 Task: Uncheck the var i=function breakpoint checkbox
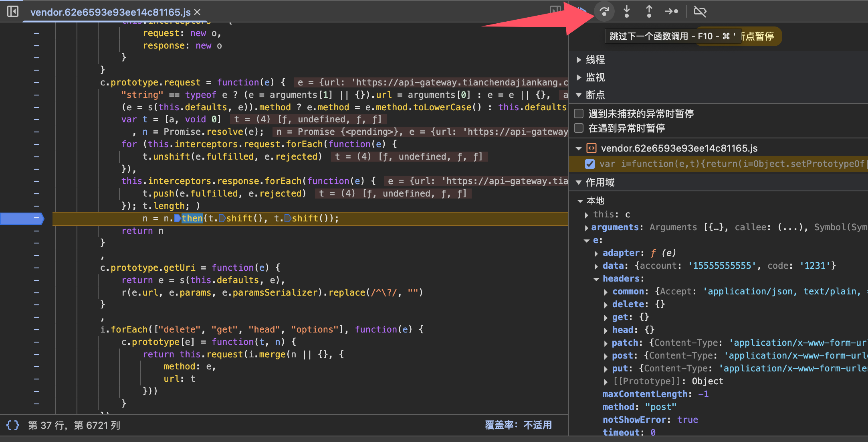point(589,164)
